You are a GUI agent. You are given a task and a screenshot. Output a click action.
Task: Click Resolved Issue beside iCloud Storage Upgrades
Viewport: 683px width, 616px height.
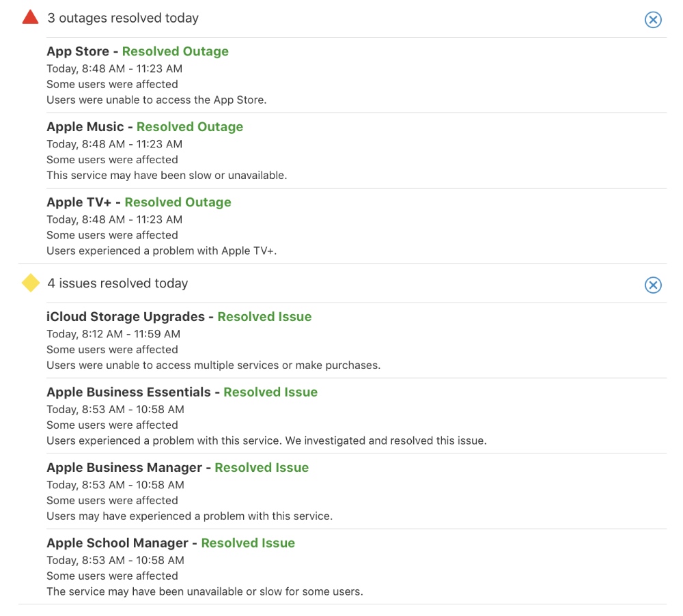coord(264,317)
